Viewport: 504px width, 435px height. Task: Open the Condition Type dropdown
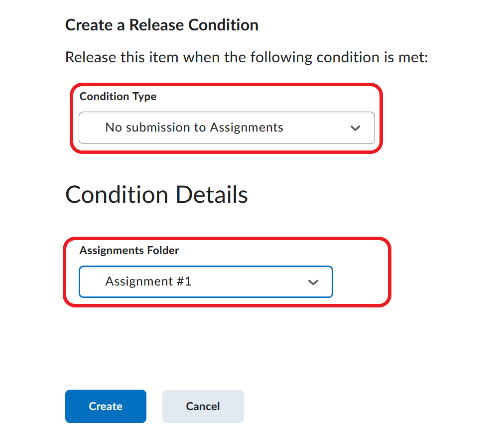click(x=227, y=128)
